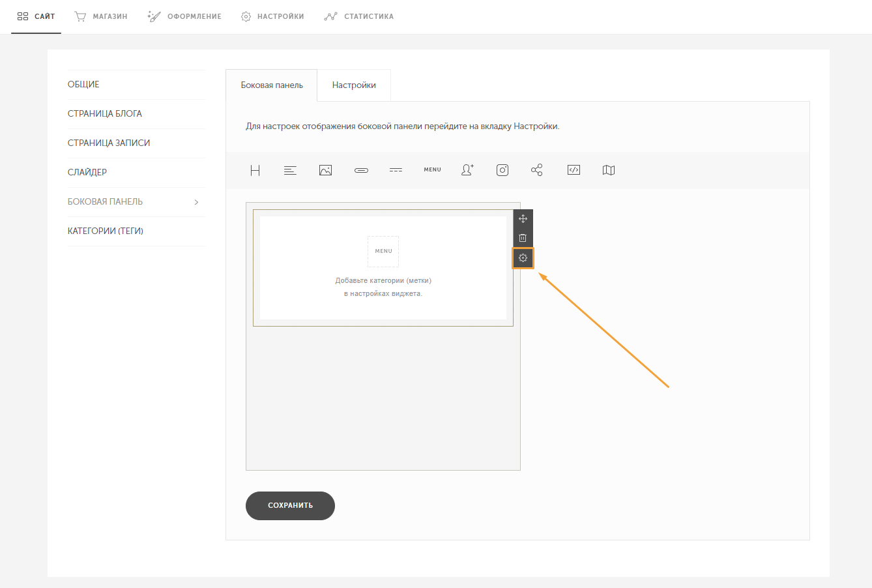Add the social share widget
The height and width of the screenshot is (588, 872).
click(537, 170)
